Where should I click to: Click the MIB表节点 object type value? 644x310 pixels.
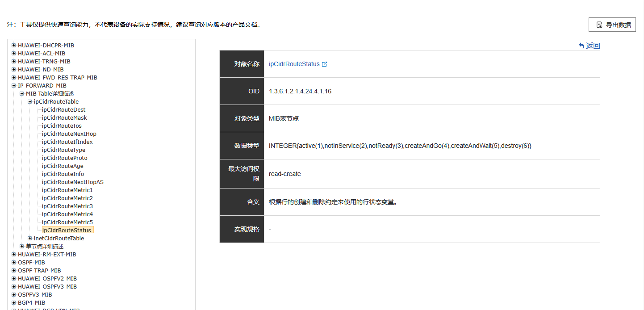point(284,119)
